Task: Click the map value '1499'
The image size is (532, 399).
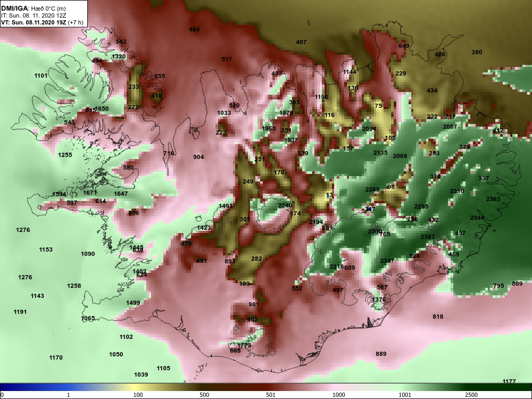Action: pos(133,303)
